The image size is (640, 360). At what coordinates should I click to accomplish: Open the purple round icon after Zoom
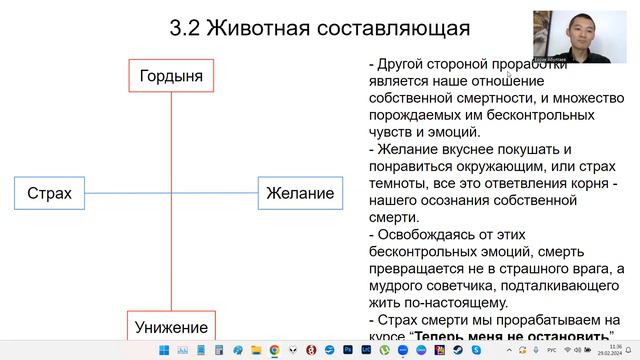pos(421,350)
